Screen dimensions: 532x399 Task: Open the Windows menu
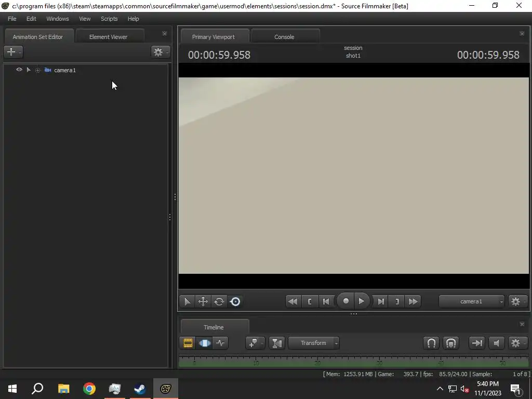tap(57, 19)
